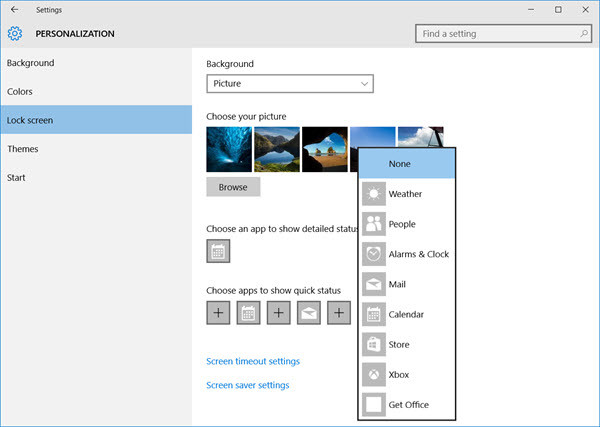Click the quick status mail slot

(309, 313)
